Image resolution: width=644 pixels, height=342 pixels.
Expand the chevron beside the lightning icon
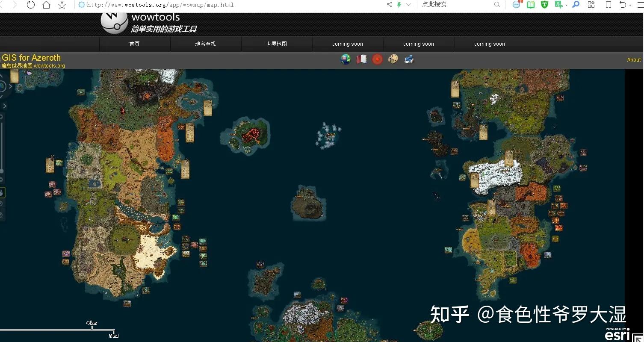click(x=408, y=4)
